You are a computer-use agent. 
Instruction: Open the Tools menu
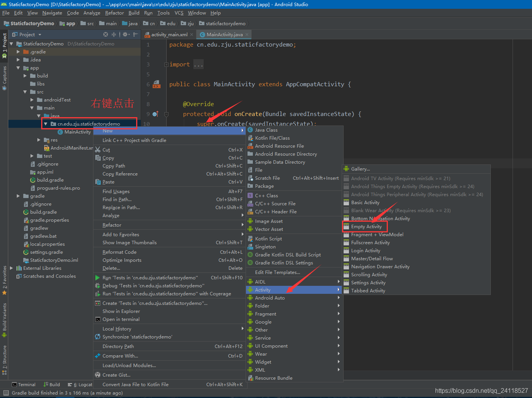click(x=163, y=13)
